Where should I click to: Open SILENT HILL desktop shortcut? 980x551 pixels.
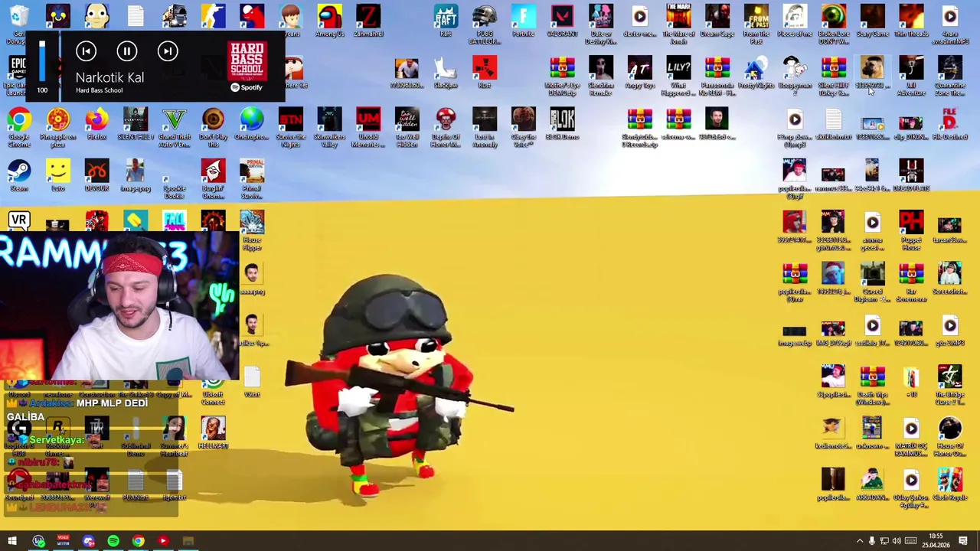click(136, 124)
